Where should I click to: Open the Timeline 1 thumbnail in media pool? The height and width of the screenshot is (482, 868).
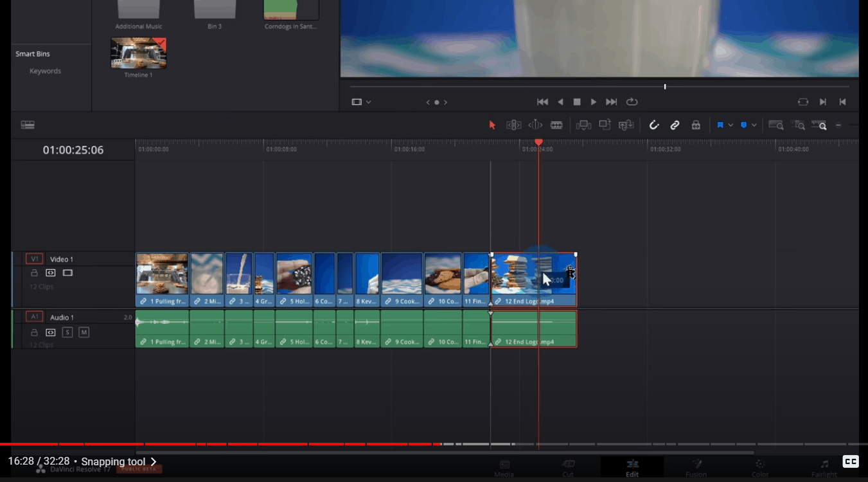pyautogui.click(x=139, y=53)
